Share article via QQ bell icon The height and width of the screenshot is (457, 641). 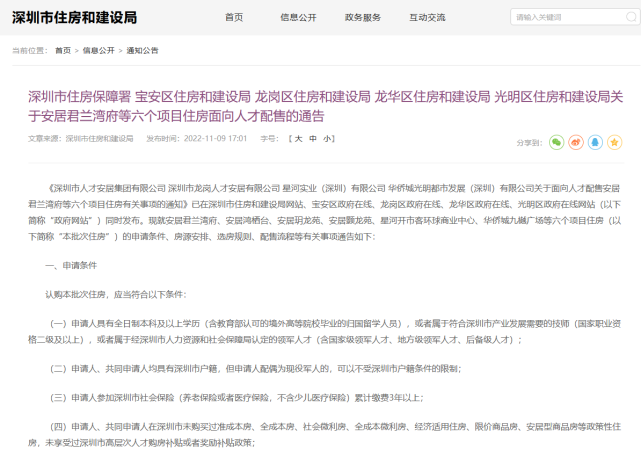(595, 142)
